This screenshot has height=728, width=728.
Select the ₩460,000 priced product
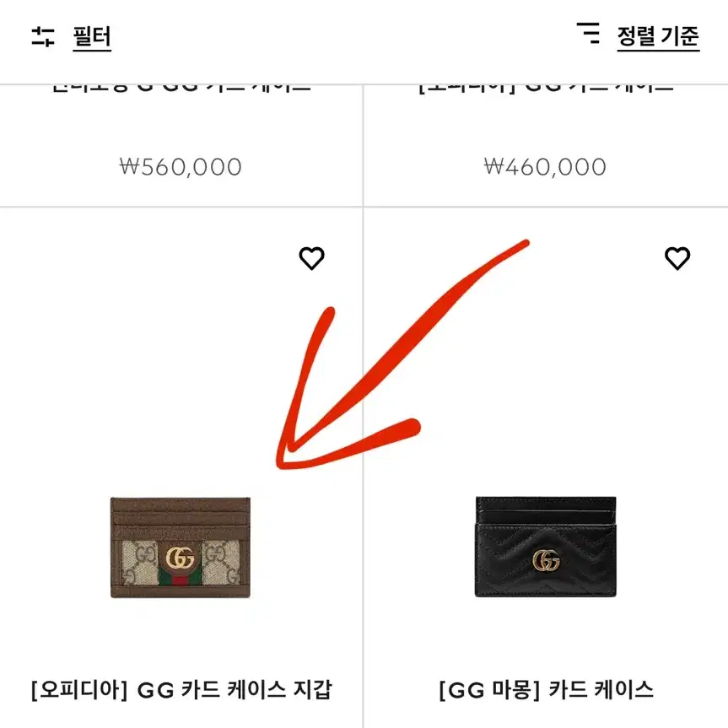[545, 167]
